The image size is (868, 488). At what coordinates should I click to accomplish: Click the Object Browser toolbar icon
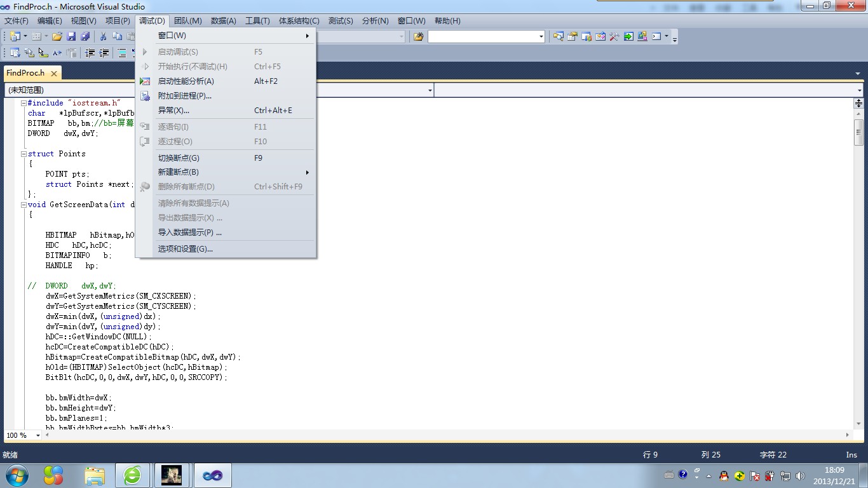click(600, 36)
